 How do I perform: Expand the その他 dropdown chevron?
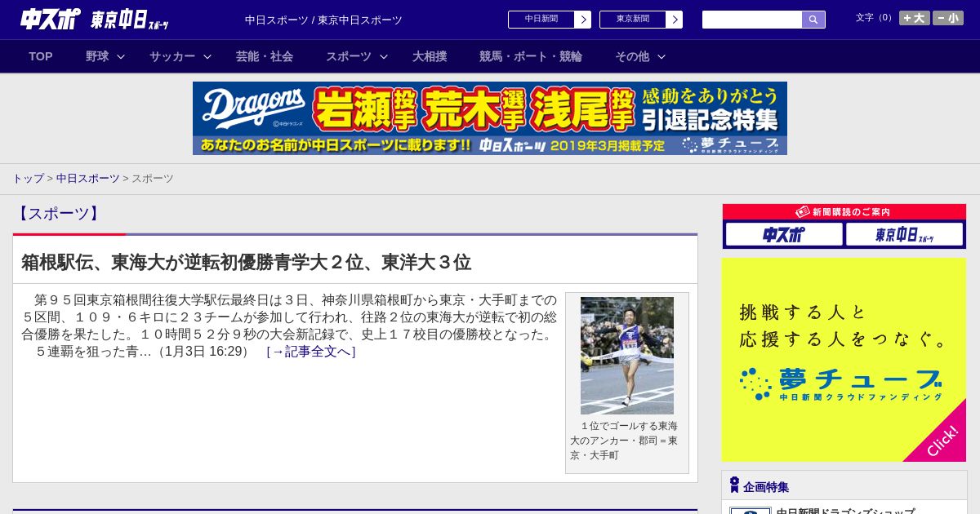661,56
